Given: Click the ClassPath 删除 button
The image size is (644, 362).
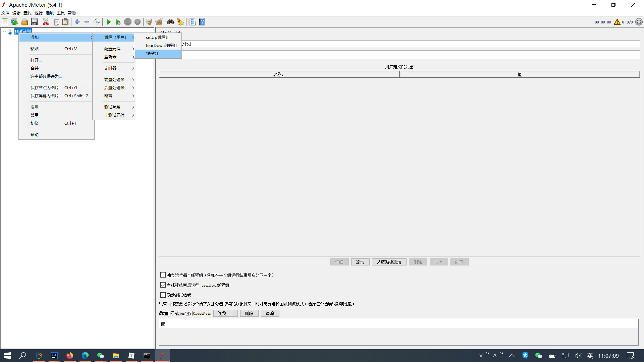Looking at the screenshot, I should [249, 313].
